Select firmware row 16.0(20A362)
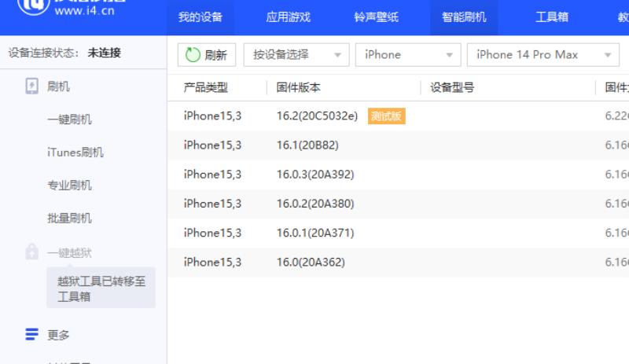Image resolution: width=629 pixels, height=364 pixels. tap(398, 262)
